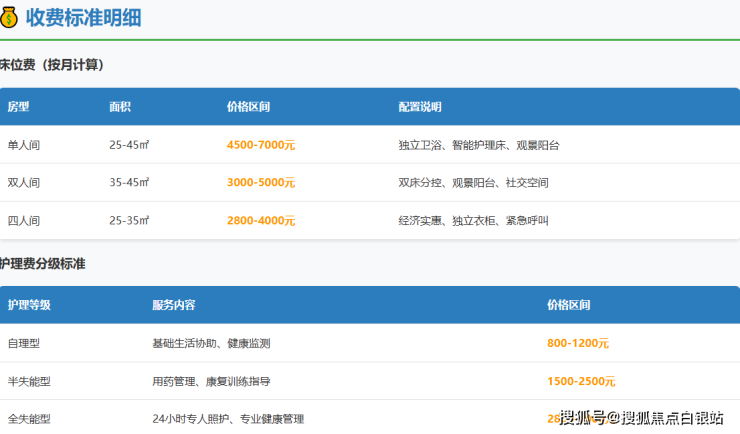Click the 3000-5000元 price text

261,183
